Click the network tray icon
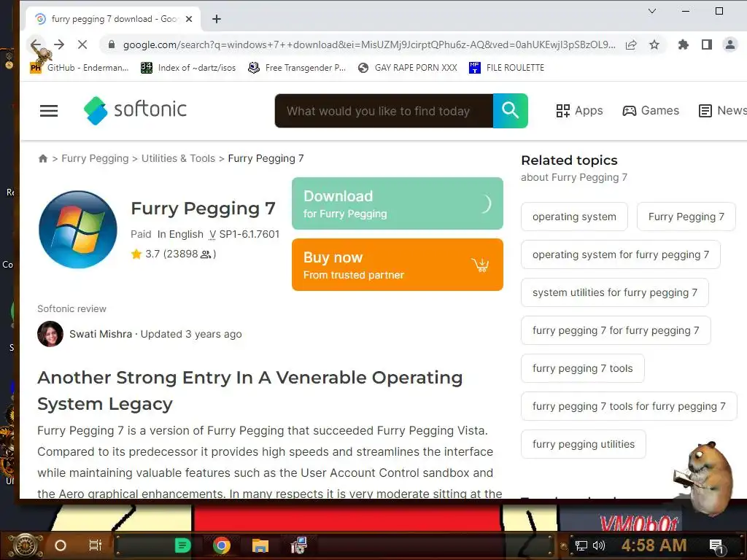 581,545
